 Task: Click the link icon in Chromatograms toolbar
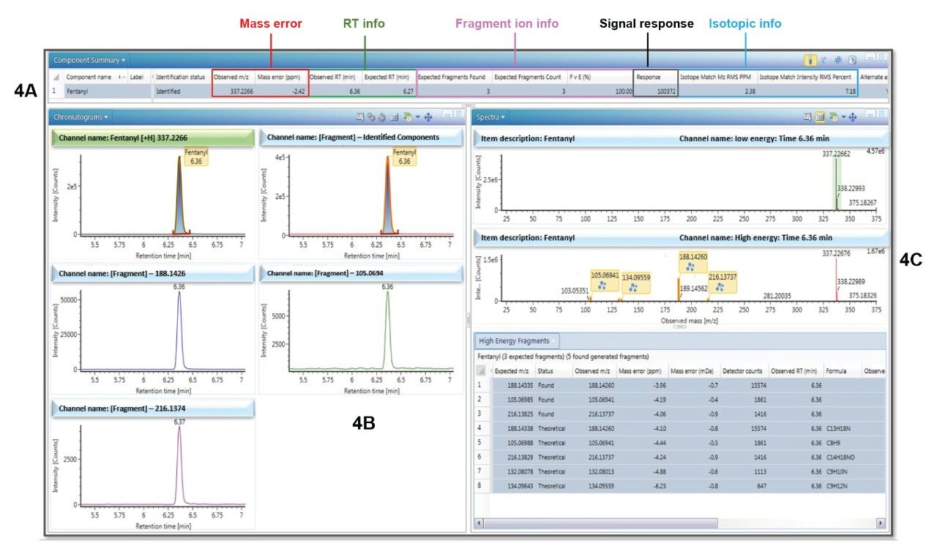click(371, 117)
